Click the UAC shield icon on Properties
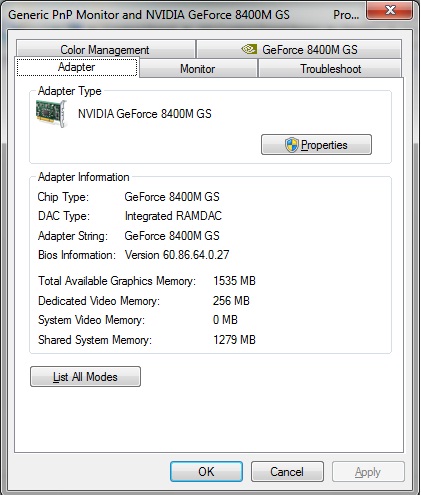The width and height of the screenshot is (421, 495). pos(292,145)
